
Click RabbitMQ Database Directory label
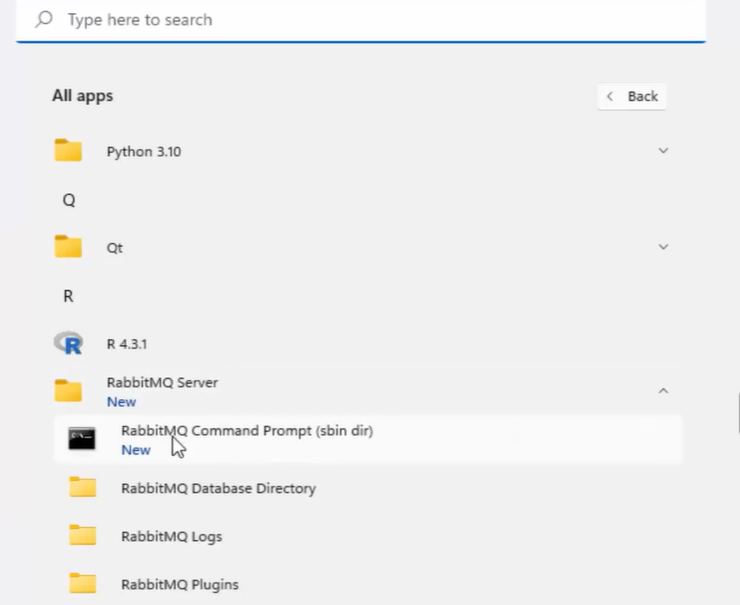219,488
